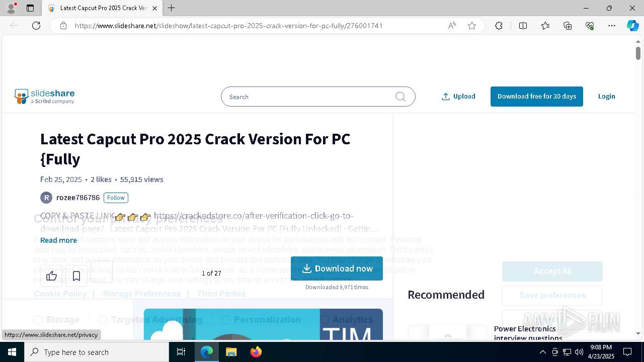Screen dimensions: 644x362
Task: Save this slideshow with bookmark icon
Action: [76, 276]
